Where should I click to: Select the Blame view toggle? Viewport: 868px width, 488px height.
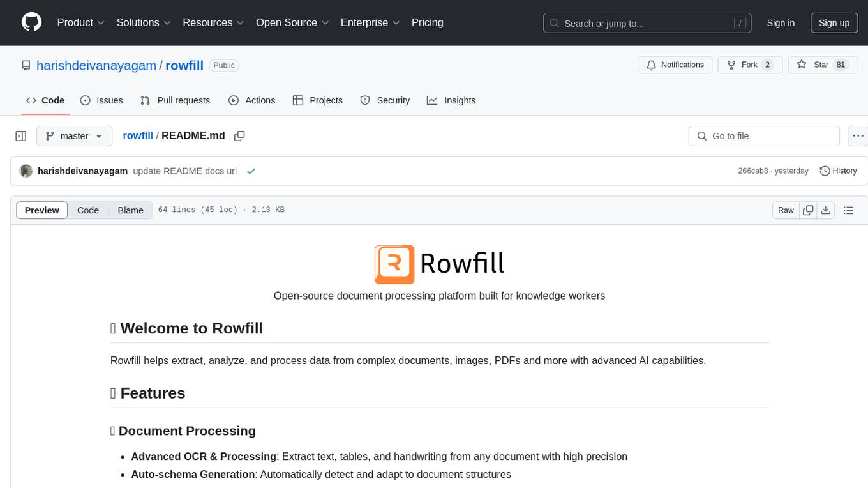(x=130, y=210)
